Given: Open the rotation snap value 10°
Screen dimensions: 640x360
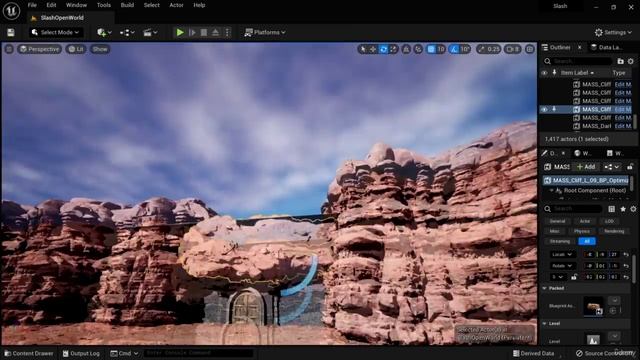Looking at the screenshot, I should (x=465, y=49).
